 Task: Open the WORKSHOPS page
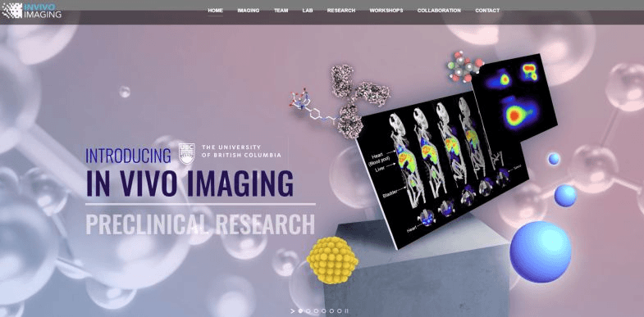(386, 11)
